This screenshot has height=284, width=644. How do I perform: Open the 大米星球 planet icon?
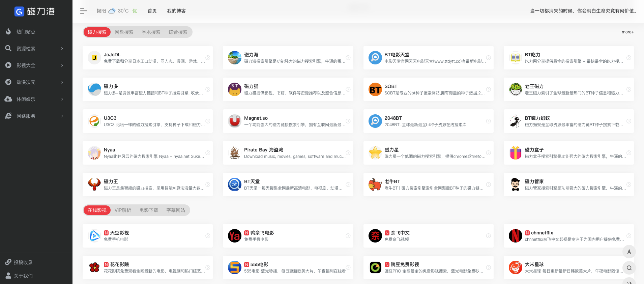(x=516, y=267)
